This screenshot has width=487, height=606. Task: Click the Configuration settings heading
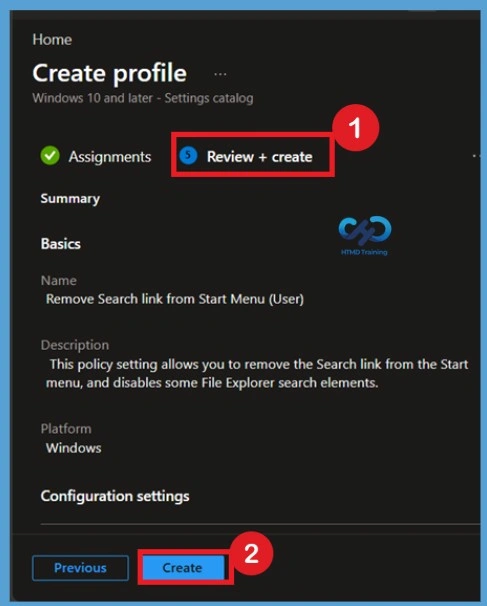point(115,496)
